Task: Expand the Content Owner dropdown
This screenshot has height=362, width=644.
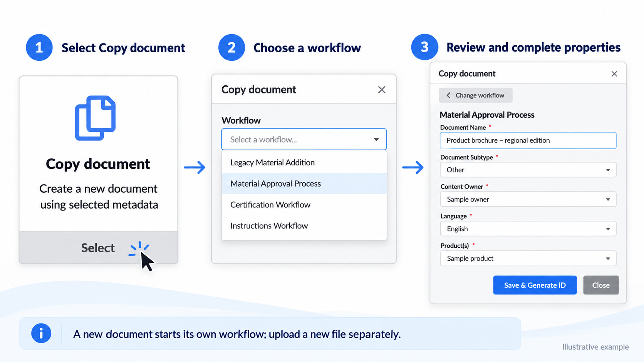Action: [528, 199]
